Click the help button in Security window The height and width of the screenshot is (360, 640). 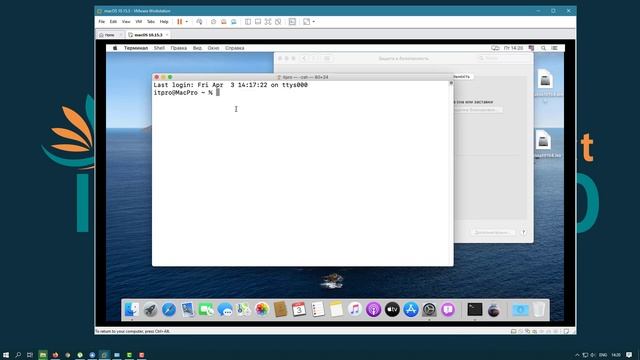(x=523, y=232)
